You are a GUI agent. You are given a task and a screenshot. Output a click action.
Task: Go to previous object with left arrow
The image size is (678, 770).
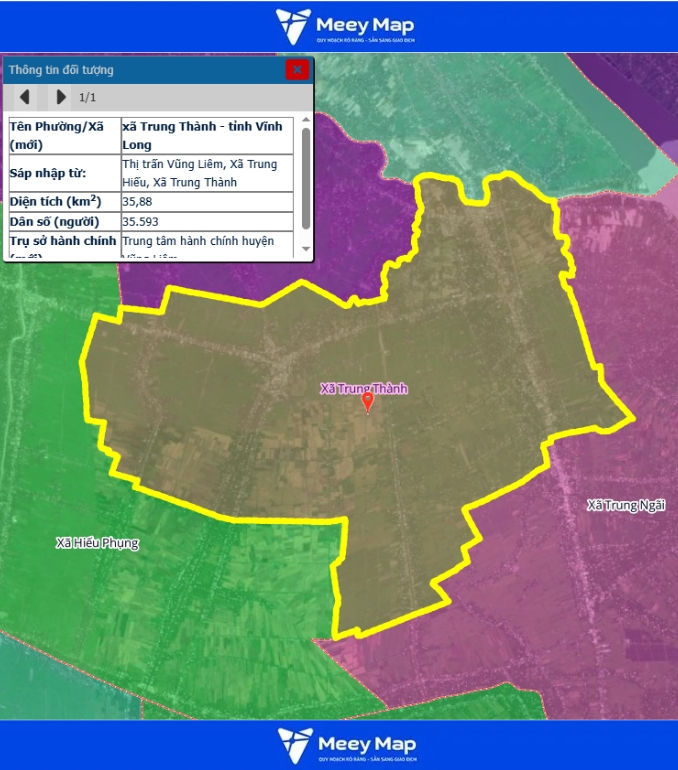25,97
